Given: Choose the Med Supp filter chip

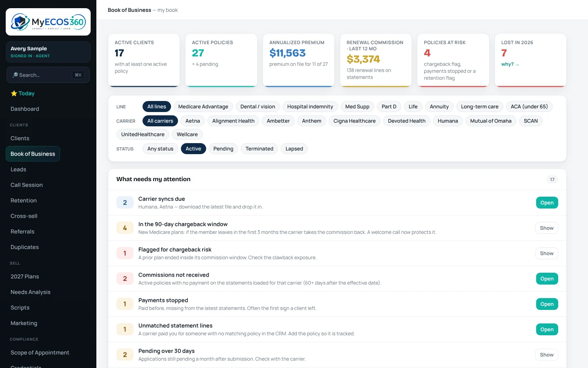Looking at the screenshot, I should [x=357, y=107].
